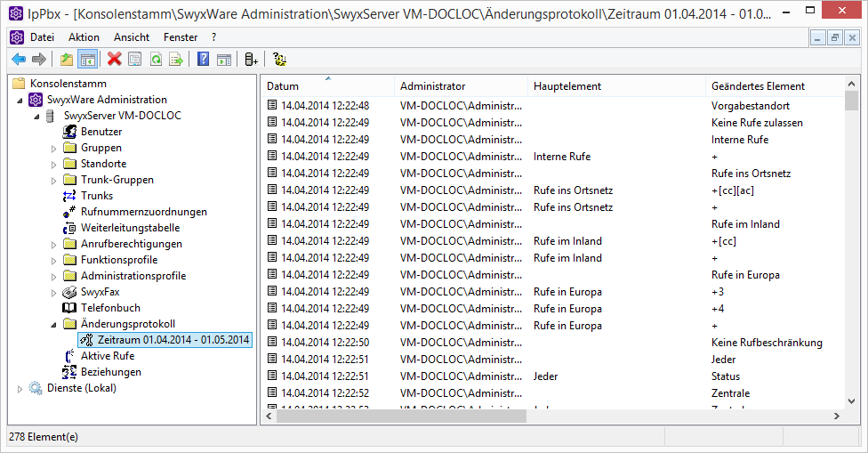Expand the Dienste (Lokal) node
This screenshot has height=453, width=868.
click(20, 389)
